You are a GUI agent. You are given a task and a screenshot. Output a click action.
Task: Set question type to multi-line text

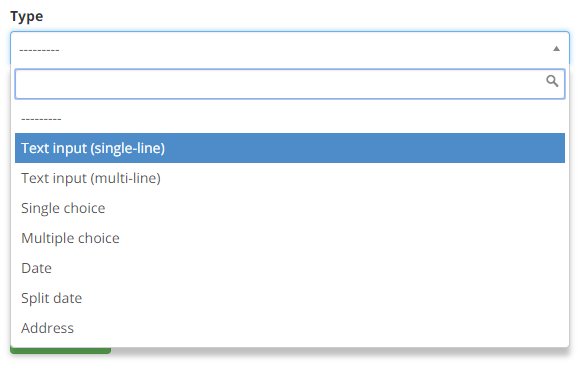290,178
